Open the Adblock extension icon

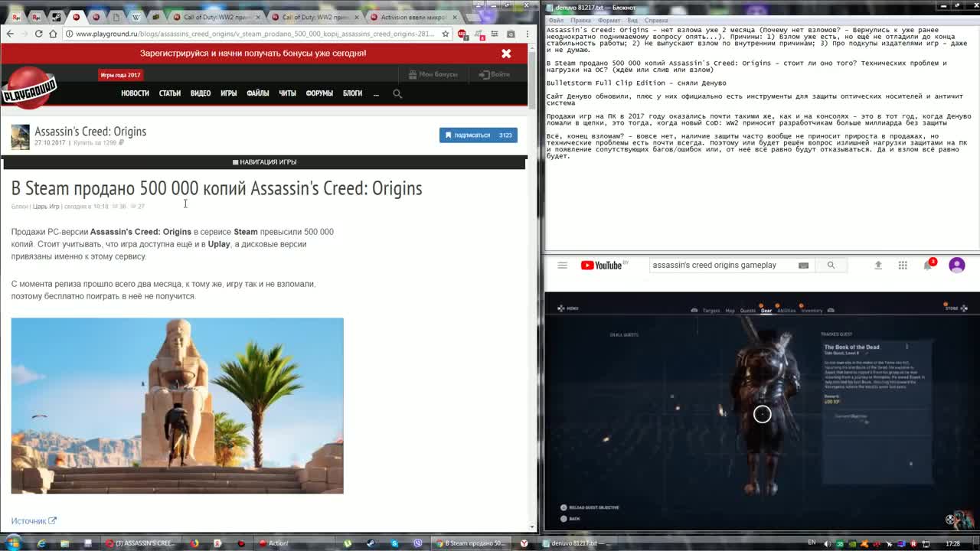[x=462, y=34]
